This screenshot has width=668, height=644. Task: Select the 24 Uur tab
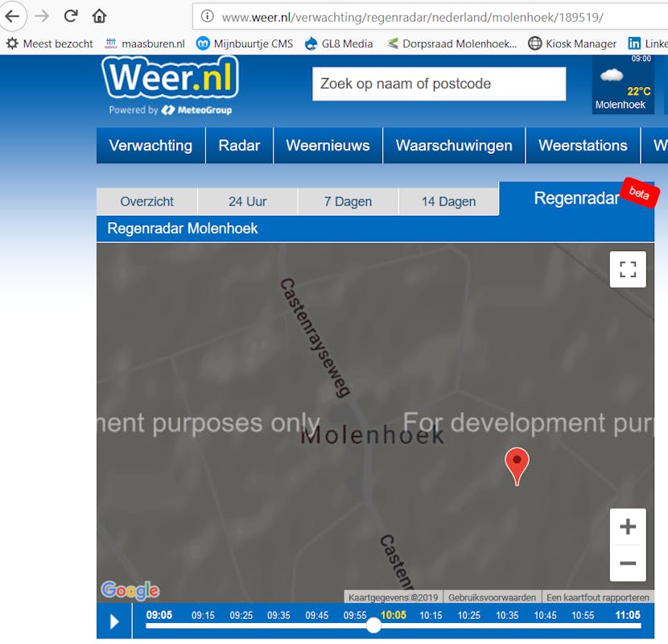tap(247, 202)
